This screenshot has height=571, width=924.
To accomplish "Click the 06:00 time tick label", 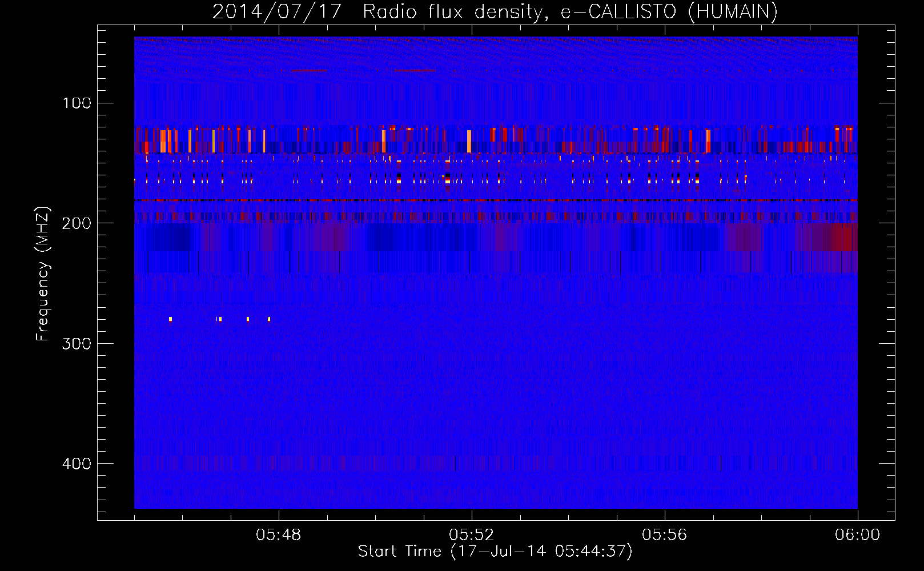I will 858,535.
